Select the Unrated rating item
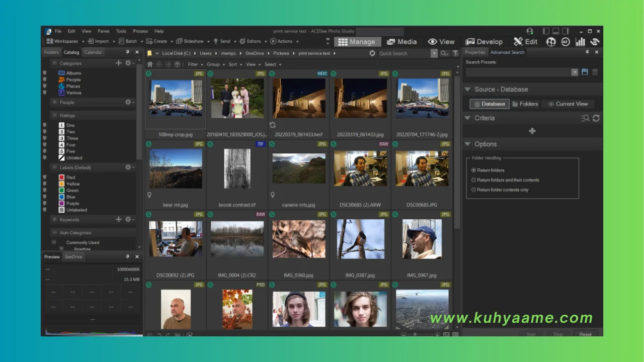644x362 pixels. 70,158
